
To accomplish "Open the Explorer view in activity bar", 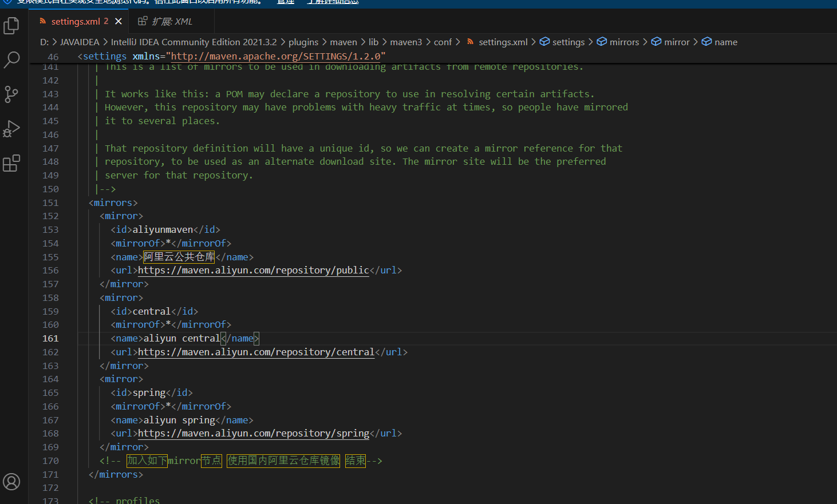I will [11, 26].
